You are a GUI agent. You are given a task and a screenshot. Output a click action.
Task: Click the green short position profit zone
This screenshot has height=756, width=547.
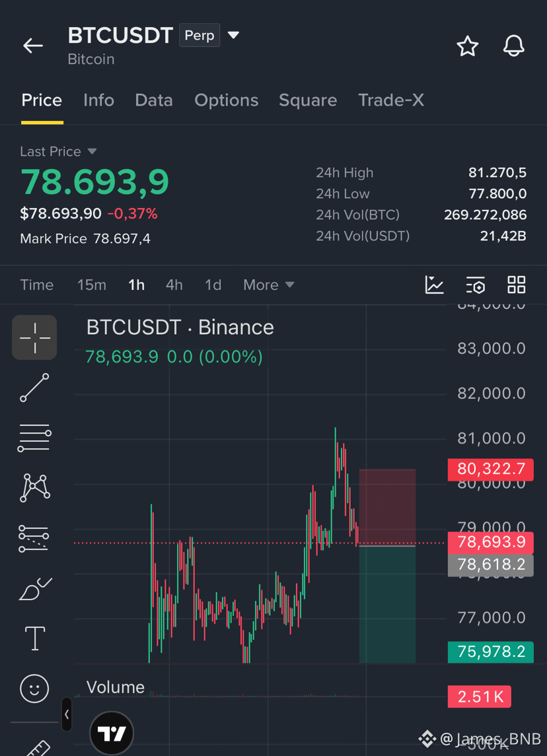pos(387,605)
